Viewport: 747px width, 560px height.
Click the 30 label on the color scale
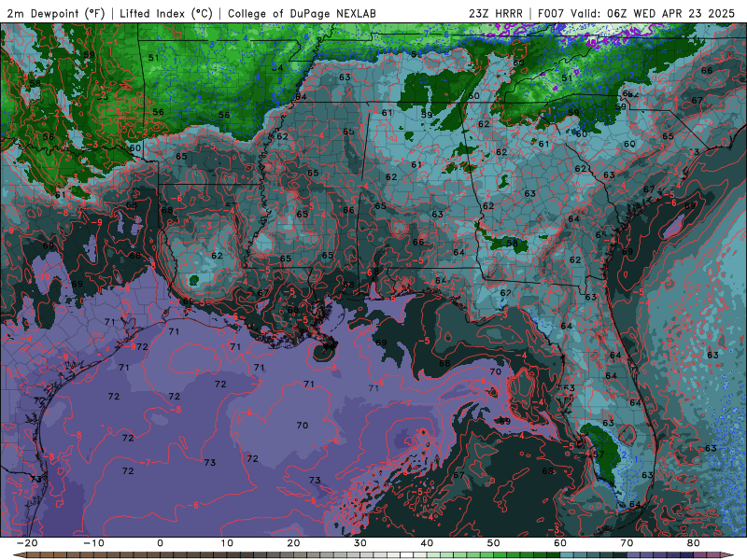pyautogui.click(x=360, y=543)
